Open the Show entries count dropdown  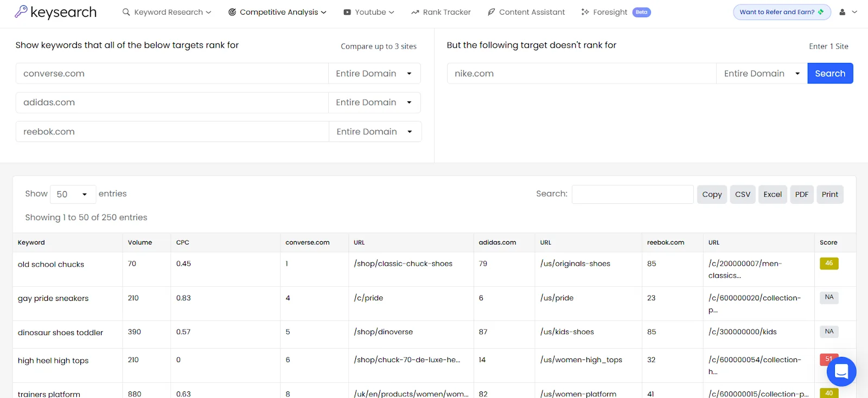coord(73,194)
